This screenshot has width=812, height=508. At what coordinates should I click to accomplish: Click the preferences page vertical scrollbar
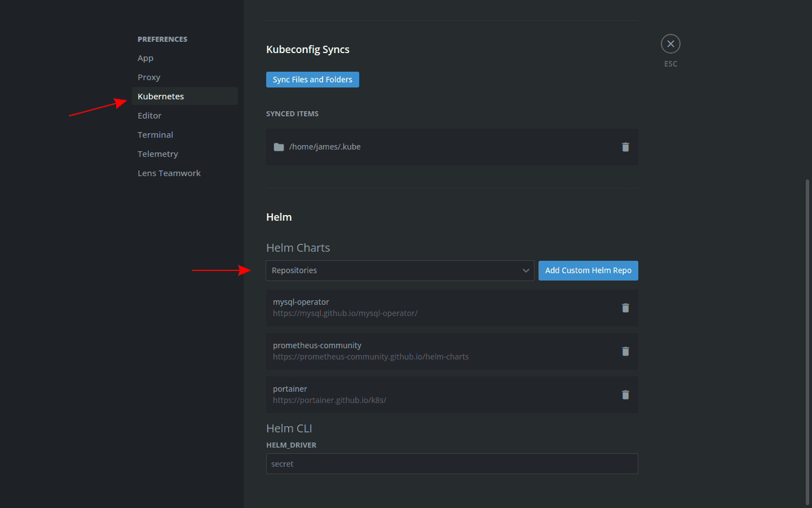807,342
